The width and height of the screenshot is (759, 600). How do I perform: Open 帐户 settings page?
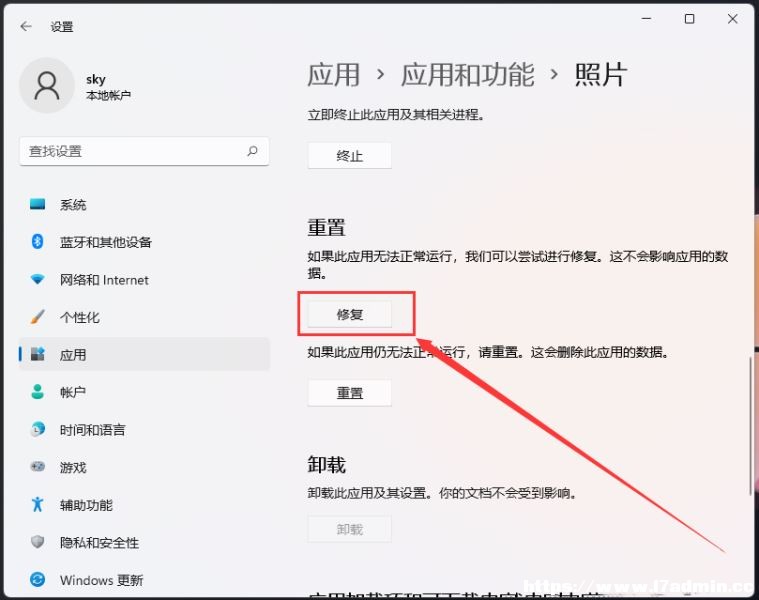pyautogui.click(x=144, y=392)
